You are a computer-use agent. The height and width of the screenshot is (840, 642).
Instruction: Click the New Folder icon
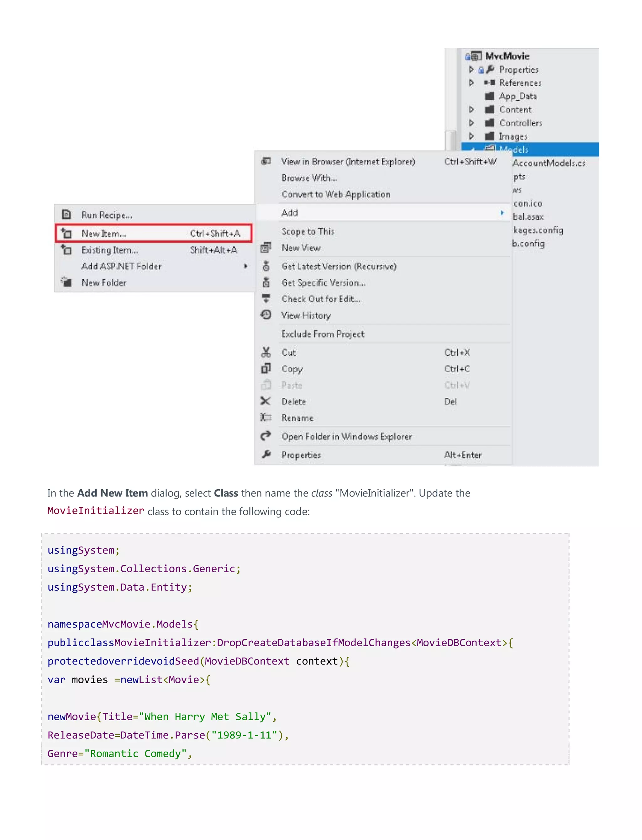pos(66,282)
